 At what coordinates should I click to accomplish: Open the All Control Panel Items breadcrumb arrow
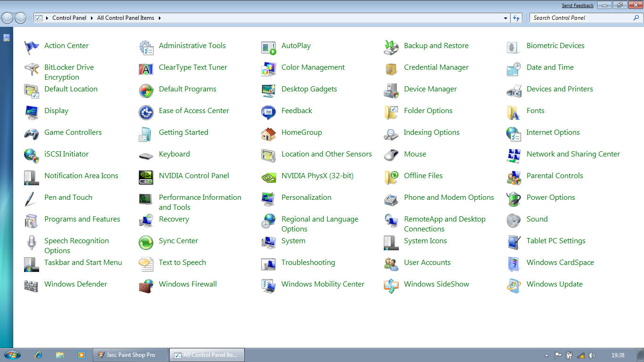pos(159,18)
